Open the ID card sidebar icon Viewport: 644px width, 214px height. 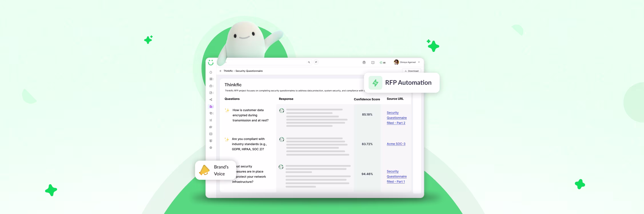click(211, 134)
